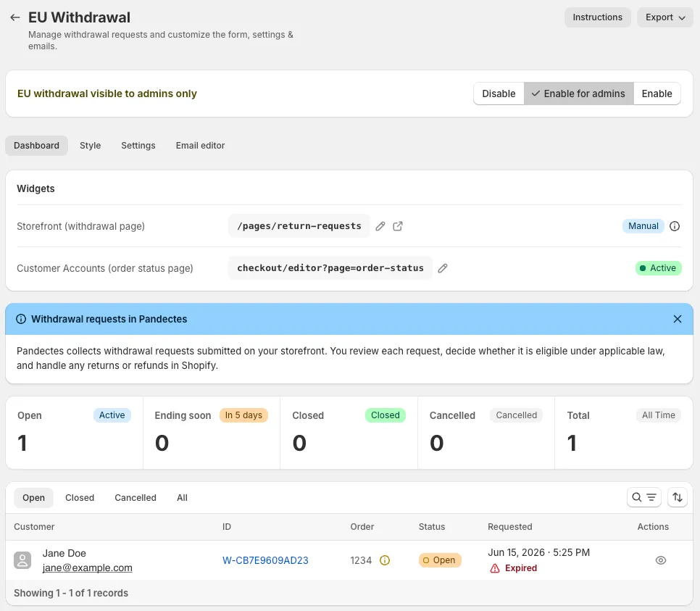View Jane Doe's request with eye icon
The image size is (700, 611).
661,560
